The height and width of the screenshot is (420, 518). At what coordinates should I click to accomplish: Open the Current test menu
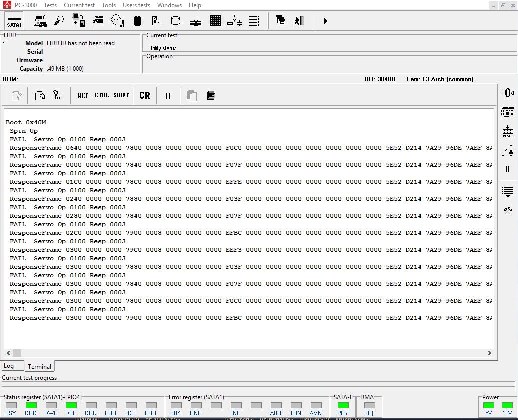pyautogui.click(x=79, y=5)
